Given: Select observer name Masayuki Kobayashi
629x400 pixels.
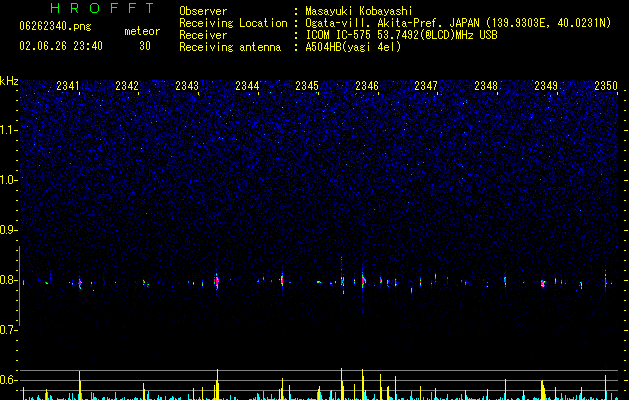Looking at the screenshot, I should coord(359,11).
